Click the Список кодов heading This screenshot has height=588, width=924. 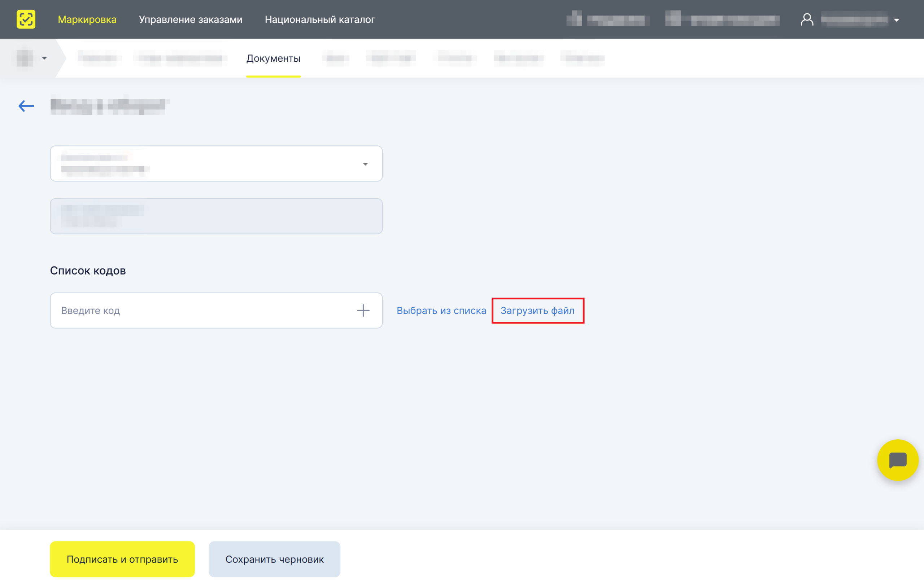[x=88, y=271]
